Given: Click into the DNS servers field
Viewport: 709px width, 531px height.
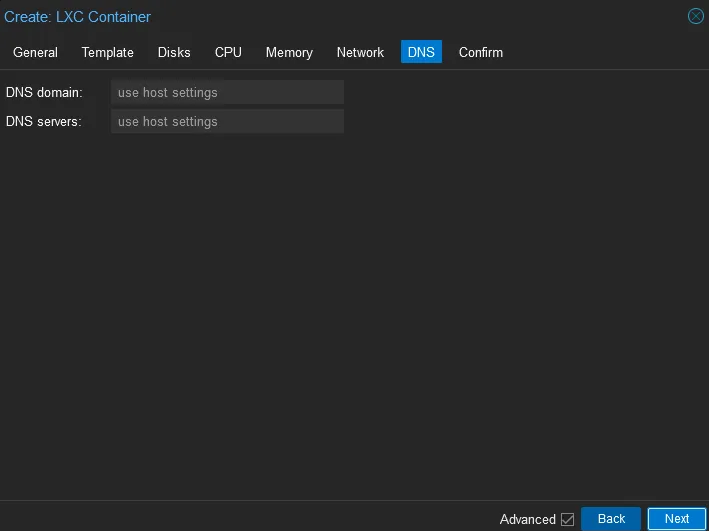Looking at the screenshot, I should [x=227, y=122].
